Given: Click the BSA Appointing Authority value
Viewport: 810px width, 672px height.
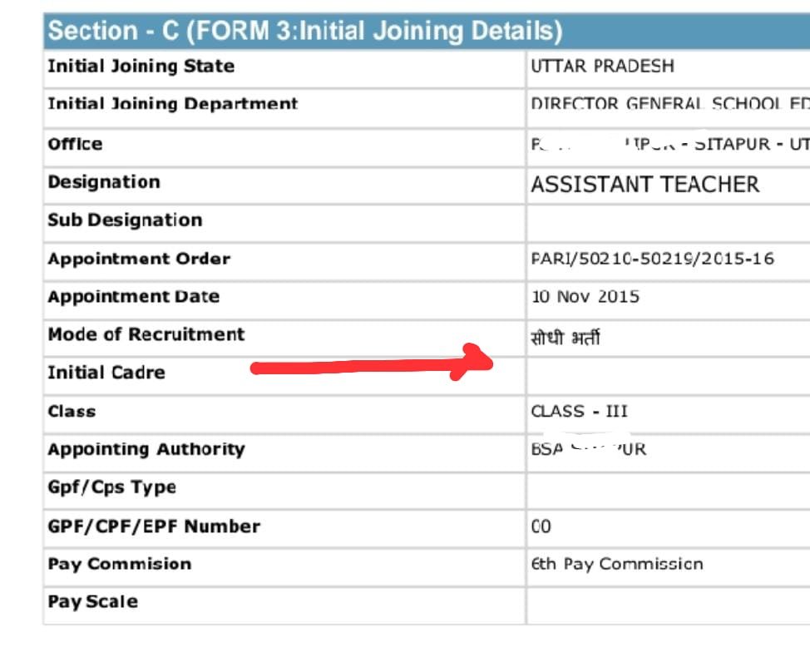Looking at the screenshot, I should click(589, 449).
